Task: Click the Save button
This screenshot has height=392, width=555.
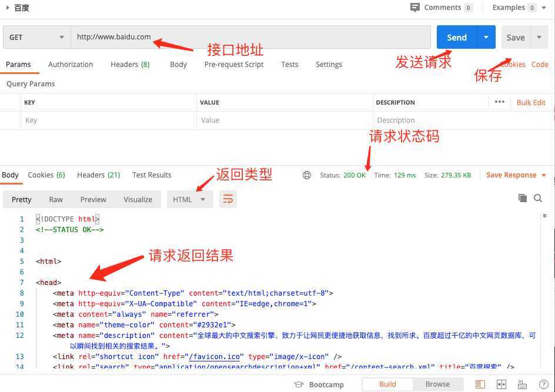Action: (x=516, y=37)
